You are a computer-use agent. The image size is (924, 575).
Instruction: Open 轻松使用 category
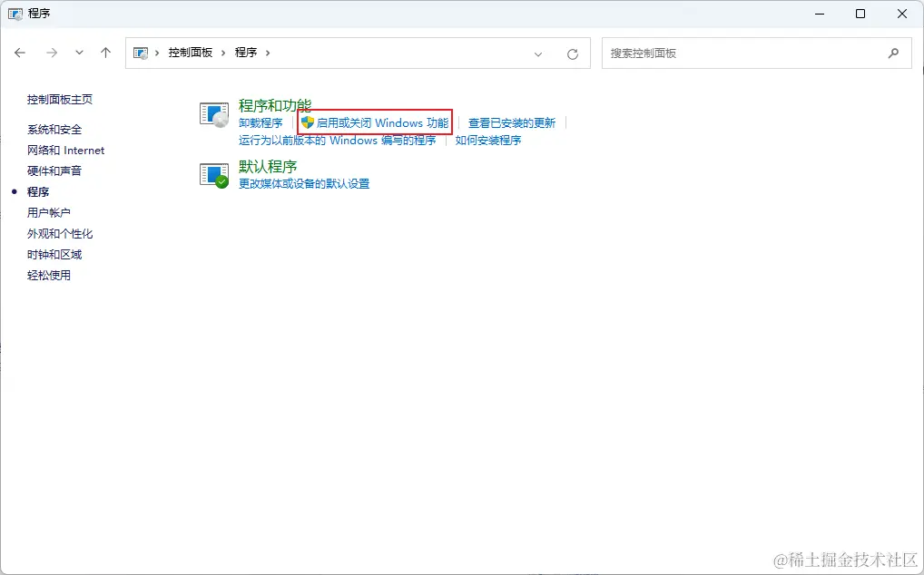pyautogui.click(x=48, y=276)
